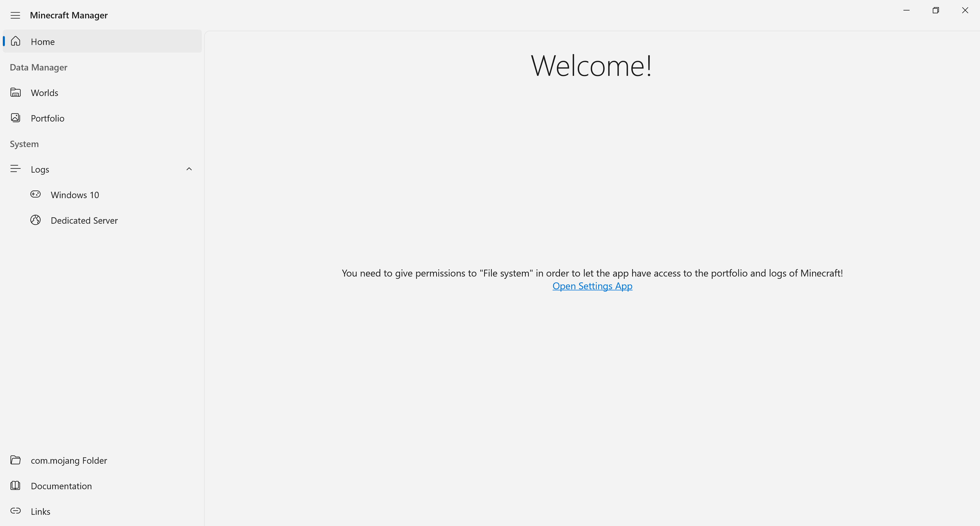Click the Links chain icon
Viewport: 980px width, 526px height.
16,511
